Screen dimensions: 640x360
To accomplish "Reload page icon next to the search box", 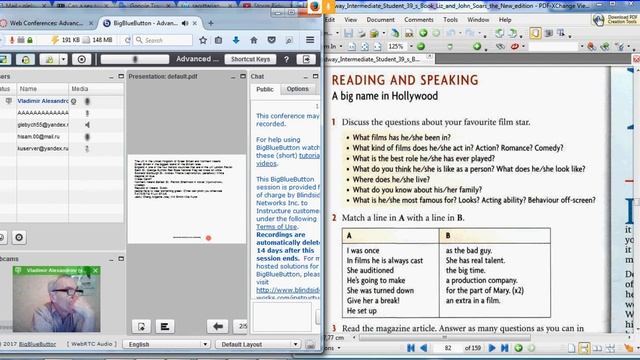I will [x=127, y=40].
